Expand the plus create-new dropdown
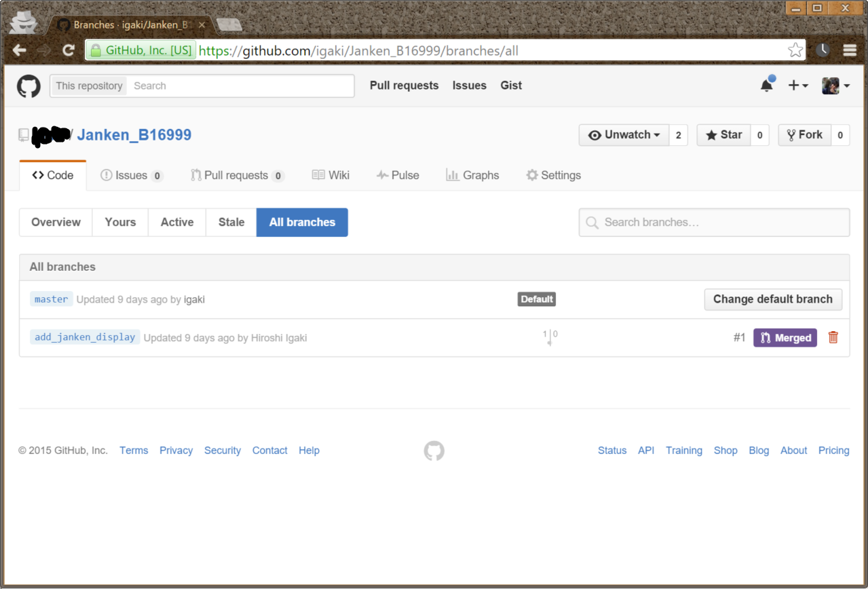This screenshot has height=589, width=868. click(797, 85)
